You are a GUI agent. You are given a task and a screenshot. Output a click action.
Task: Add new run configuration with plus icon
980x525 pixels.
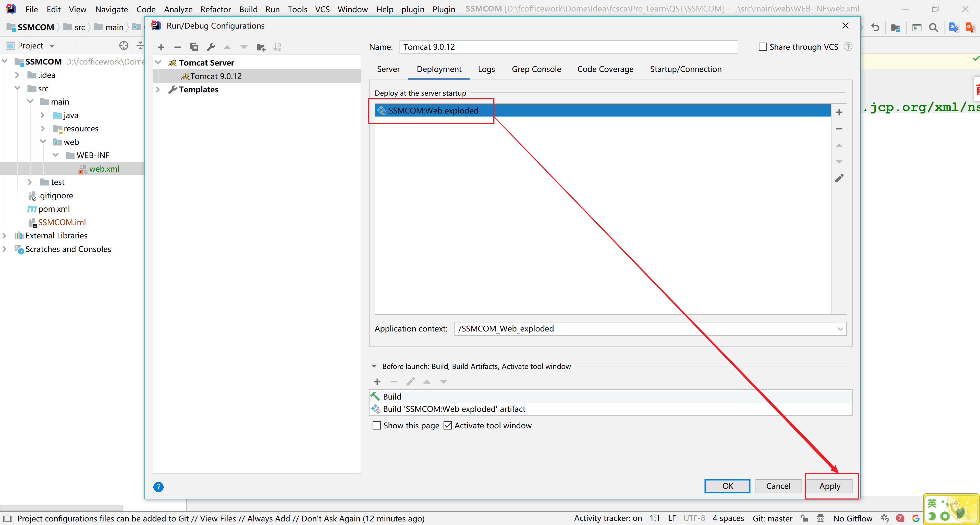point(161,47)
